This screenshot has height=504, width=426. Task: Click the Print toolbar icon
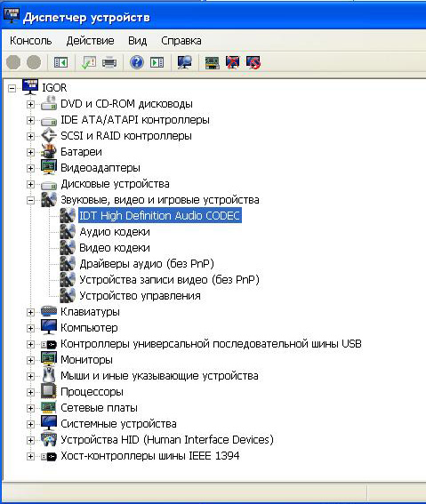[x=109, y=62]
